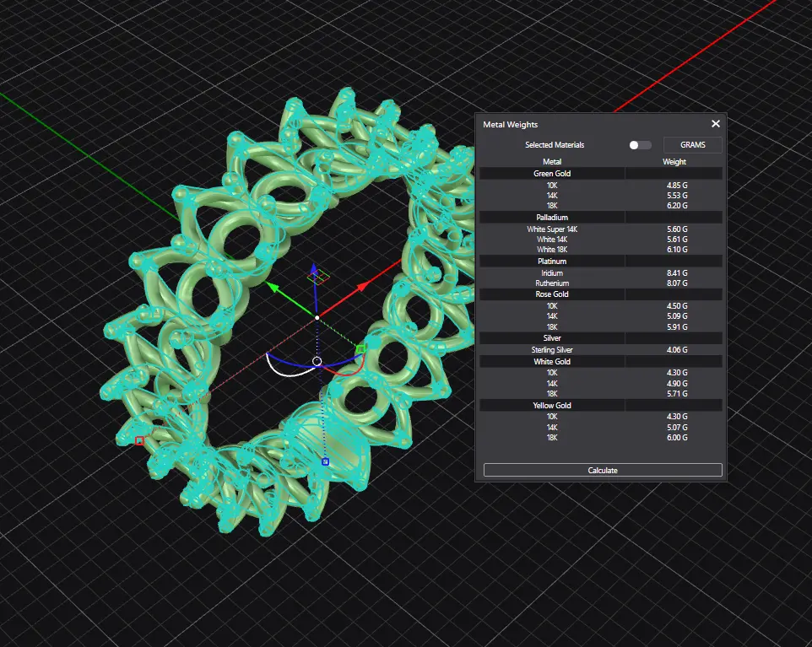Click the 4.90 G weight value
The height and width of the screenshot is (647, 812).
click(677, 384)
